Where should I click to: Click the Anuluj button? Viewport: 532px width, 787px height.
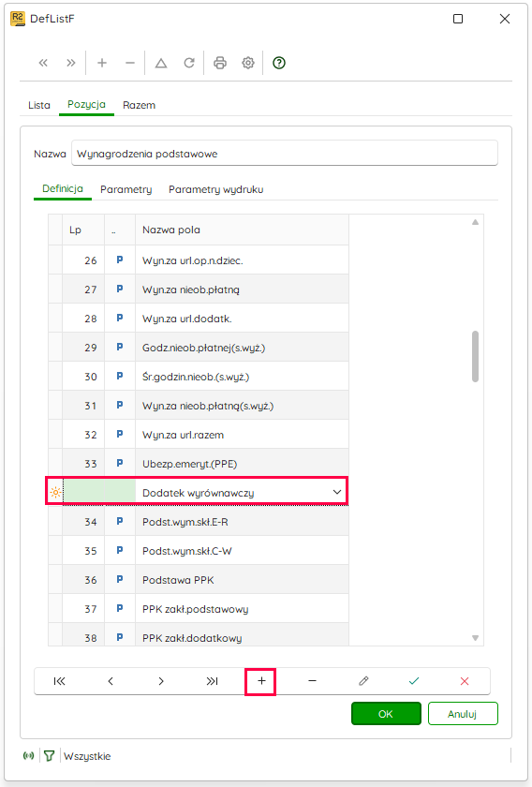(463, 714)
